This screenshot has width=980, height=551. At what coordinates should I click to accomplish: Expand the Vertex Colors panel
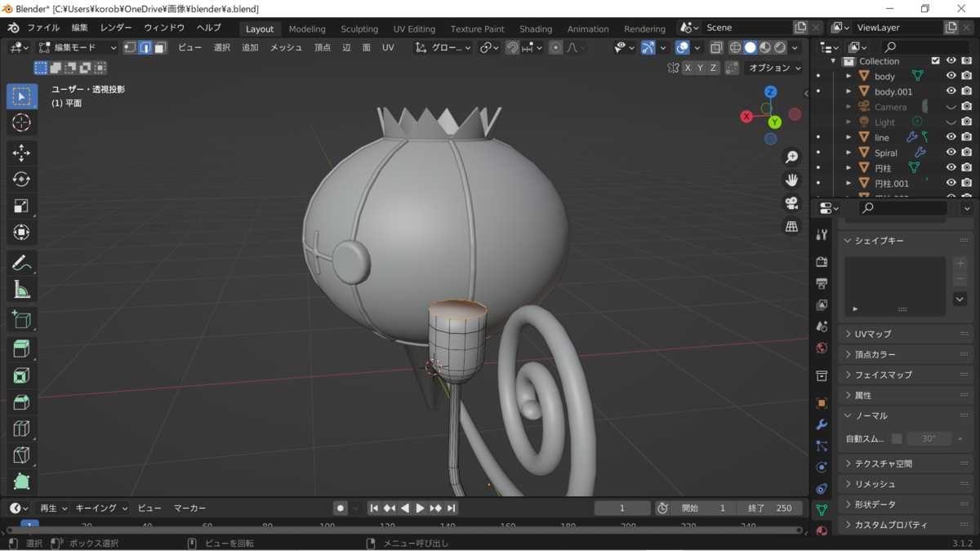pyautogui.click(x=906, y=354)
